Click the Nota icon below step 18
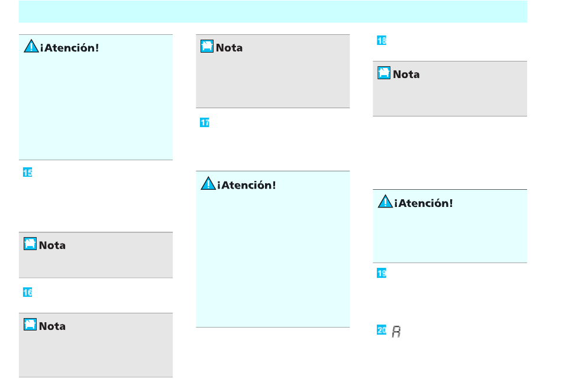This screenshot has width=562, height=392. click(x=384, y=73)
